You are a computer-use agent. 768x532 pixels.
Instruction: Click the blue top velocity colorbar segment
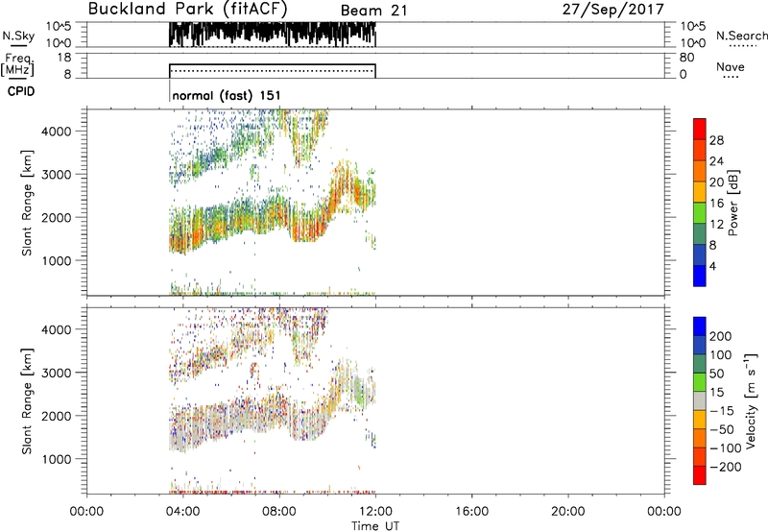[700, 326]
